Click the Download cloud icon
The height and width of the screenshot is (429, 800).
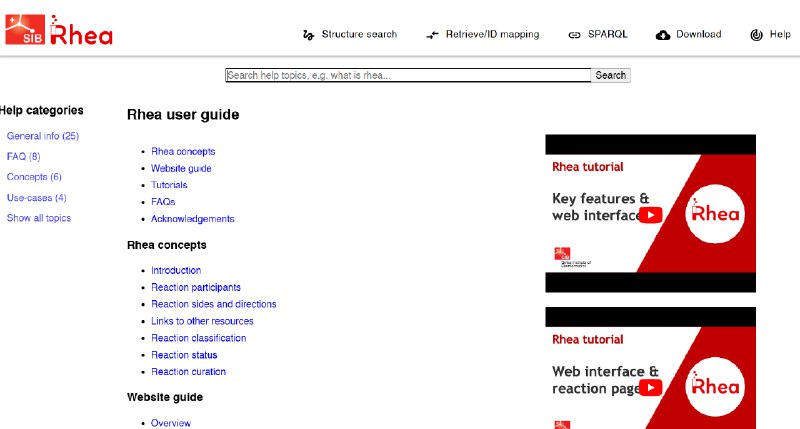[x=663, y=35]
